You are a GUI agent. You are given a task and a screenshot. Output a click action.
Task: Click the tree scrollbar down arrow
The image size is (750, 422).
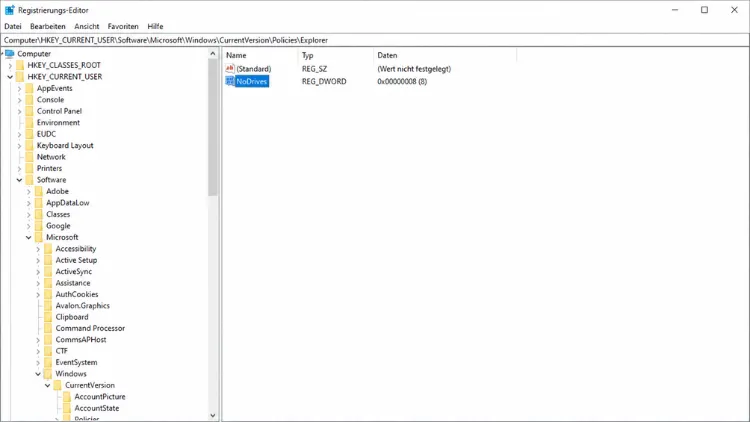213,416
